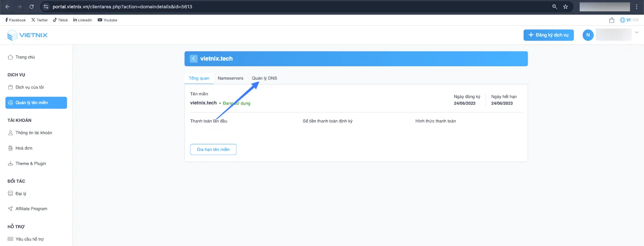Reload the page in browser
Screen dimensions: 644x246
31,7
